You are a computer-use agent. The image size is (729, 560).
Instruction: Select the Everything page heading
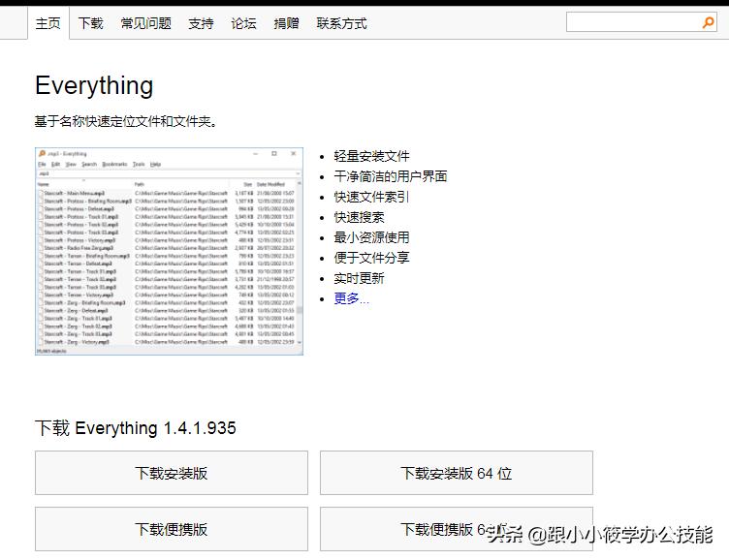point(94,85)
